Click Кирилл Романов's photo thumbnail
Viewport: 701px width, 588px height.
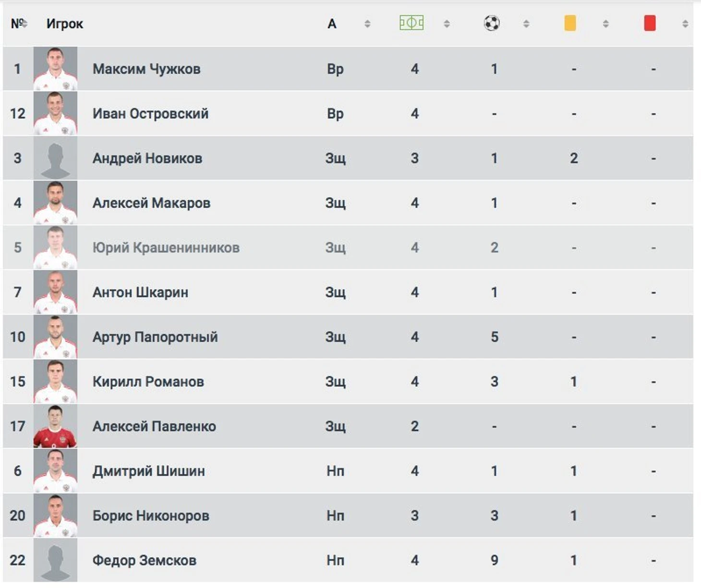[55, 382]
